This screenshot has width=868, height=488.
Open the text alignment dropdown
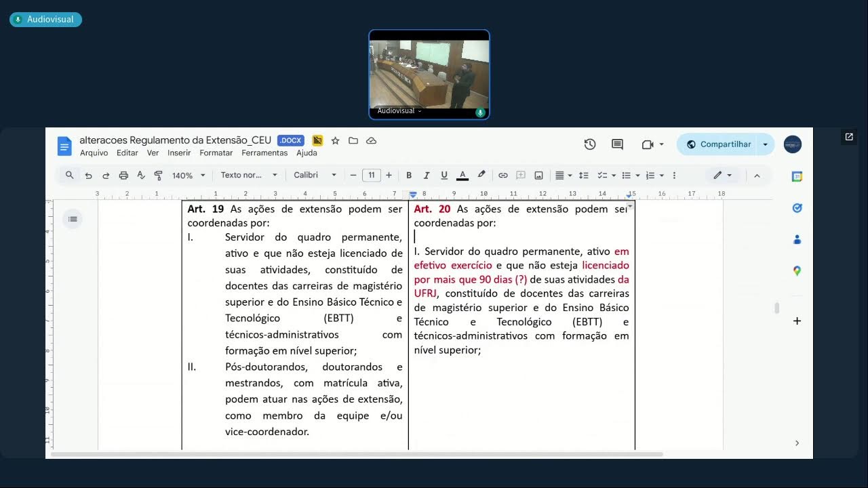tap(563, 175)
